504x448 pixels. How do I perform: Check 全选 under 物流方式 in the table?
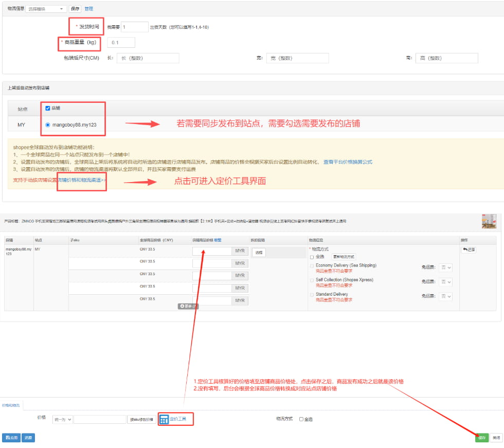(x=312, y=257)
